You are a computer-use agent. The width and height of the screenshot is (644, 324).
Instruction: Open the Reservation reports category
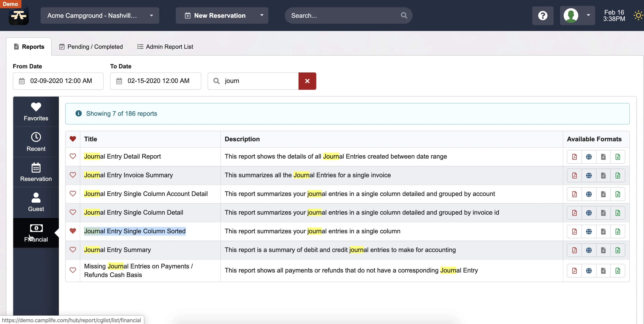click(36, 172)
